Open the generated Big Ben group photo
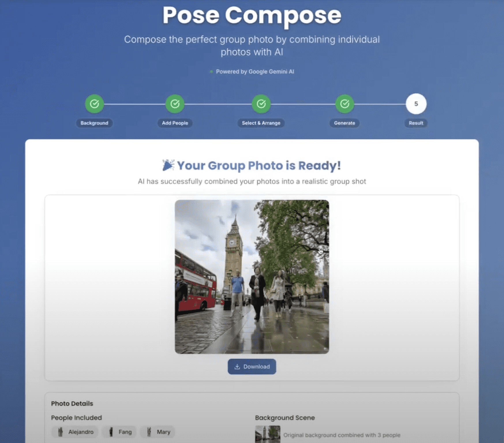The height and width of the screenshot is (443, 504). pos(252,277)
